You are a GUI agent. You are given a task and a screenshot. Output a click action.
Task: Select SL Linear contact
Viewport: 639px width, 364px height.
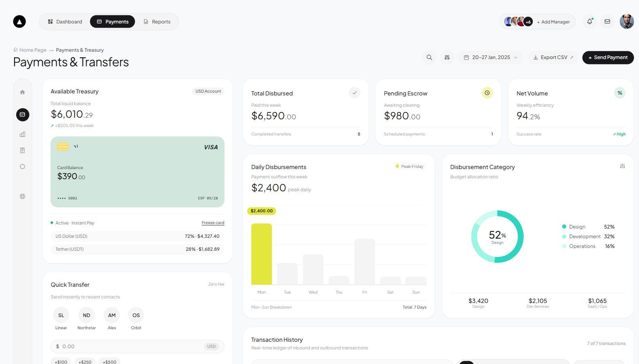61,319
